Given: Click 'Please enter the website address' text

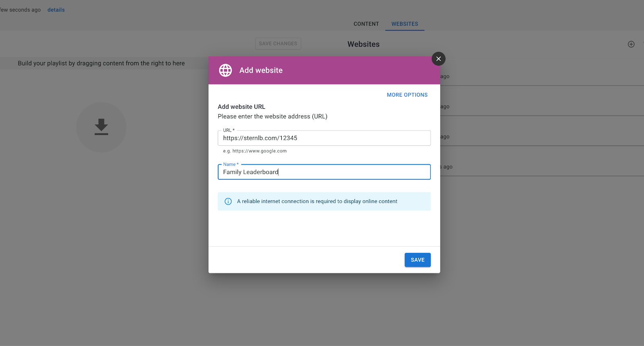Looking at the screenshot, I should pyautogui.click(x=272, y=116).
